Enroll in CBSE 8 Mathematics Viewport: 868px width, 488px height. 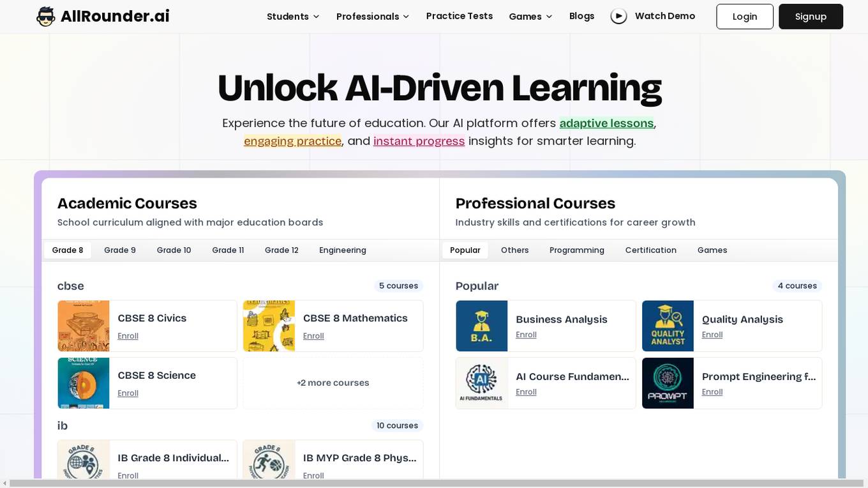point(313,336)
